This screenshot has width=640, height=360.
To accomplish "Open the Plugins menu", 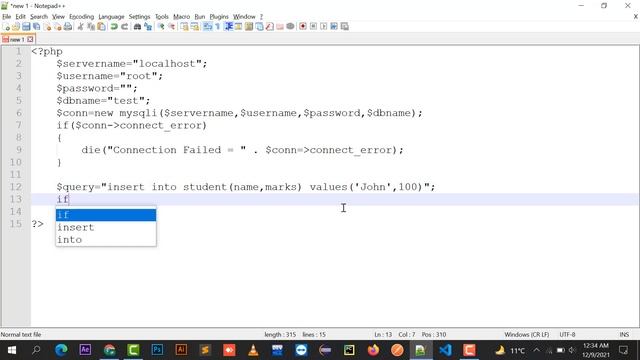I will [x=219, y=17].
